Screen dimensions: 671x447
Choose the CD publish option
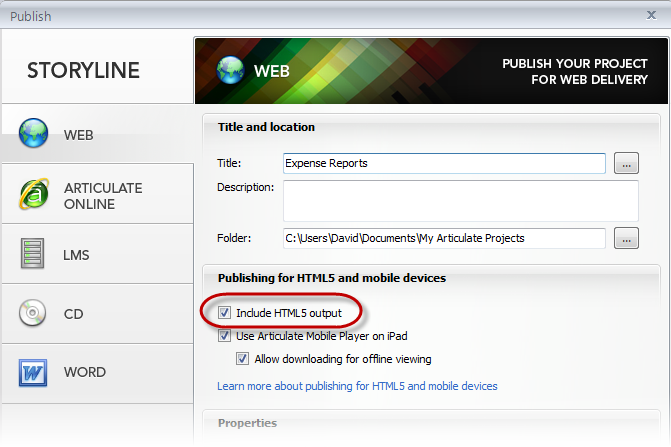tap(74, 314)
